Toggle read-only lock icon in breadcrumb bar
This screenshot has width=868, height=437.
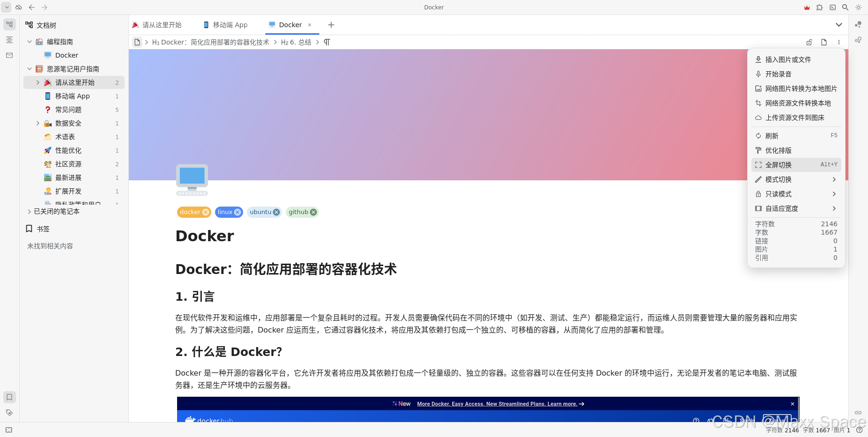pos(809,42)
